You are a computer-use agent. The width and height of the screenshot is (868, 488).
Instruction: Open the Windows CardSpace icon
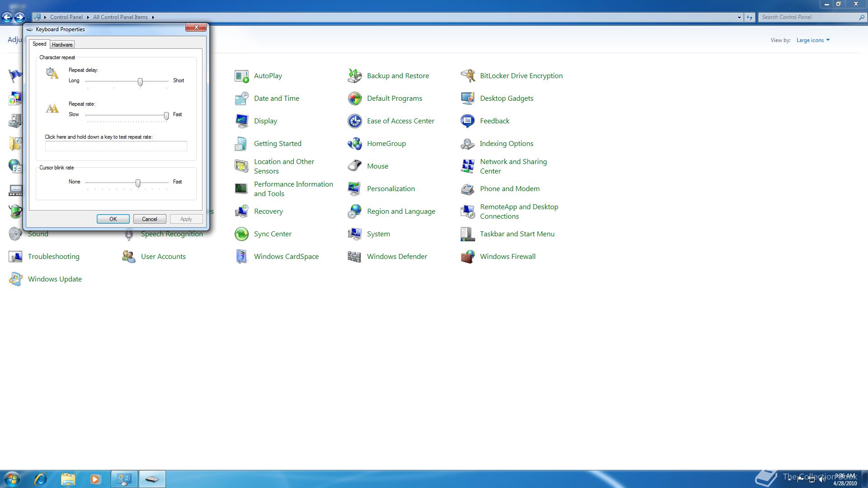pyautogui.click(x=241, y=257)
